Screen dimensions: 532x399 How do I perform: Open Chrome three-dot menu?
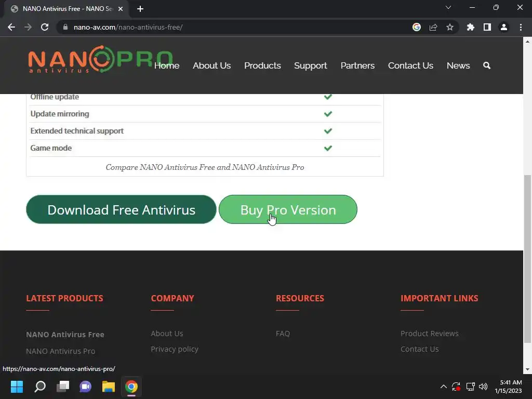[521, 27]
